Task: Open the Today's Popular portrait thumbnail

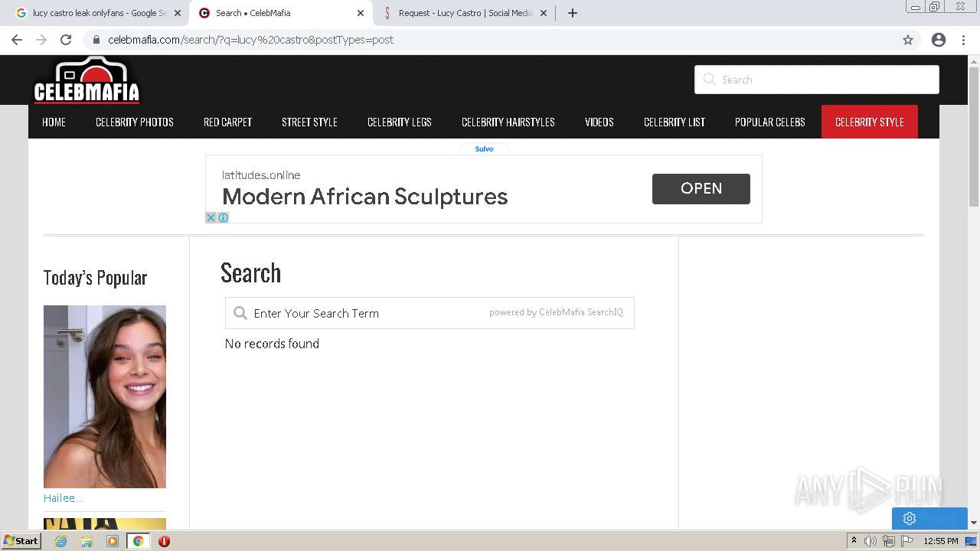Action: [x=105, y=396]
